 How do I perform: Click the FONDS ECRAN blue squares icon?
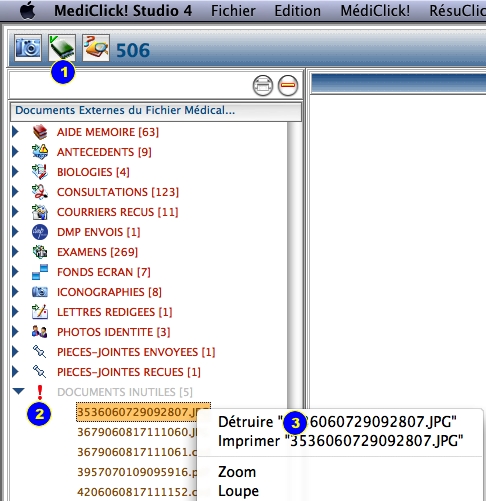tap(40, 272)
